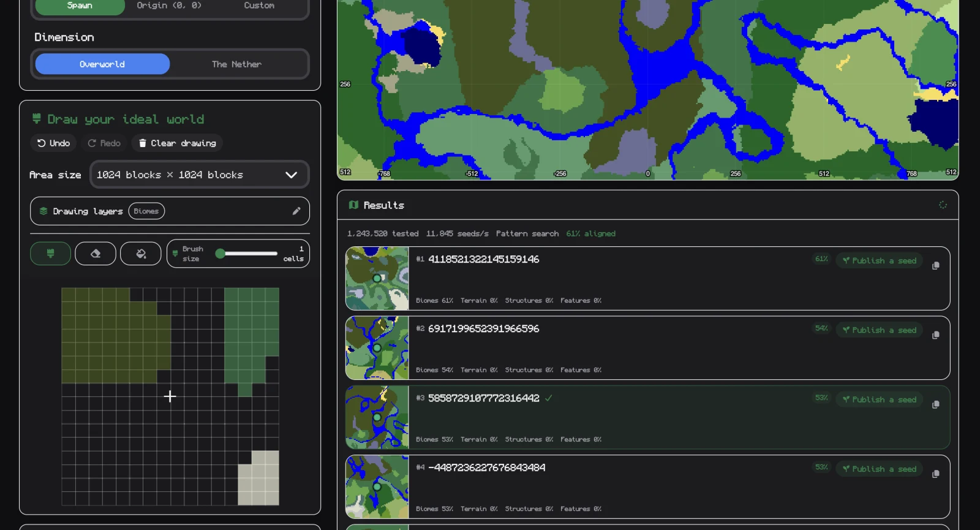Screen dimensions: 980x530
Task: Click seed number 6917199652391966596
Action: [x=483, y=328]
